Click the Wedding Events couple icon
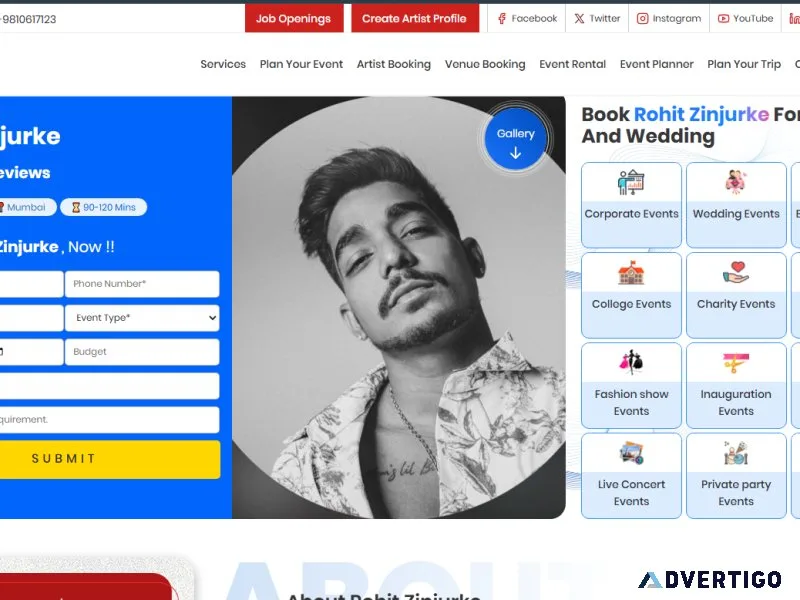 pyautogui.click(x=736, y=182)
